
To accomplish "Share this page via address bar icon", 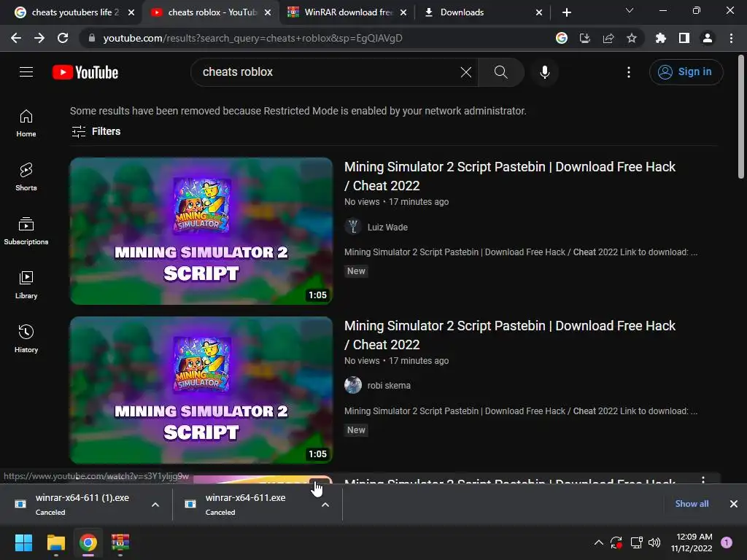I will [608, 38].
